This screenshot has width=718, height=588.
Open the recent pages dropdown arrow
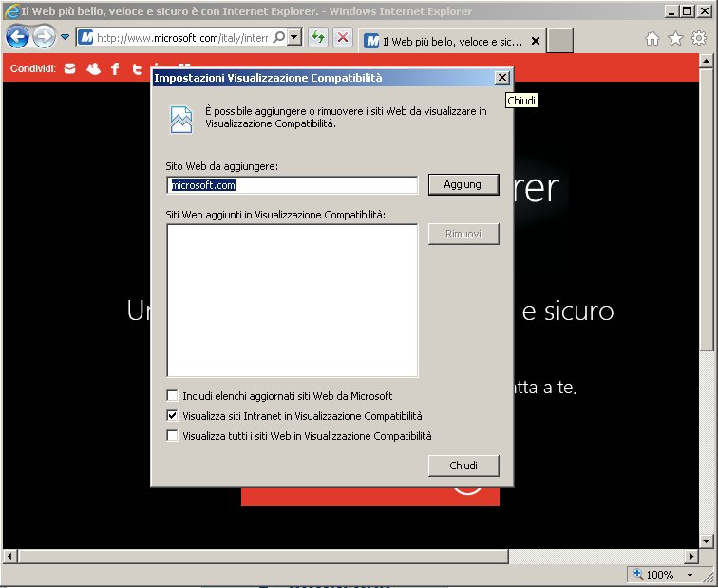pos(65,38)
